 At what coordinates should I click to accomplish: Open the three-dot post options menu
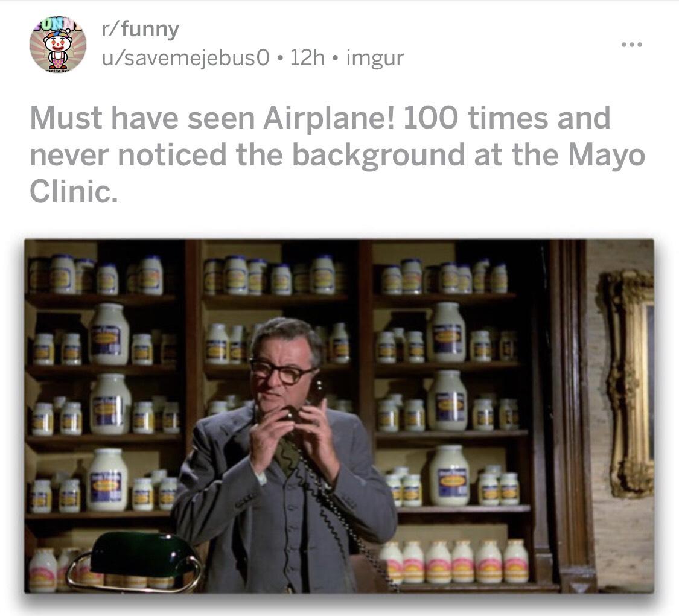coord(631,45)
